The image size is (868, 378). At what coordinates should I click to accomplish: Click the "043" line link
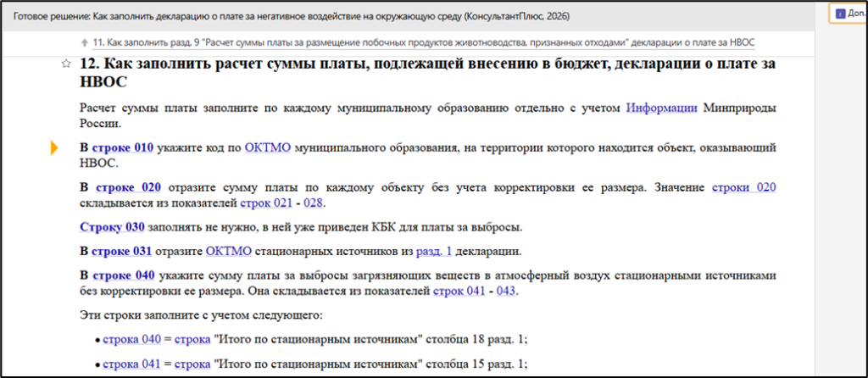click(x=505, y=292)
